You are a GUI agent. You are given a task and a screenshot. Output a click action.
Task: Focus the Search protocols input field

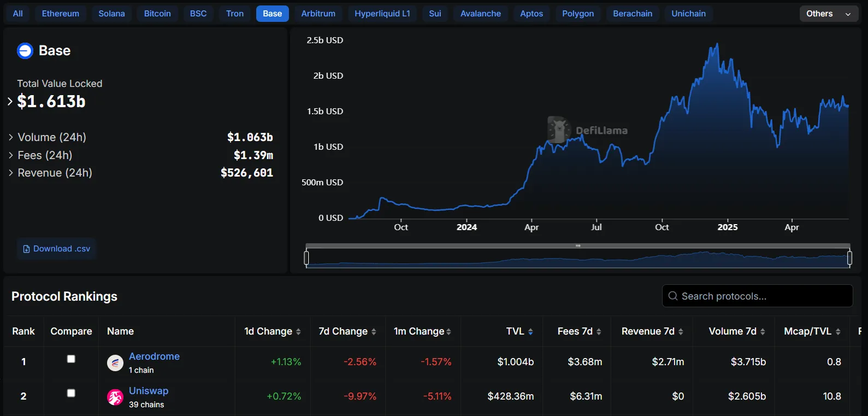click(758, 296)
